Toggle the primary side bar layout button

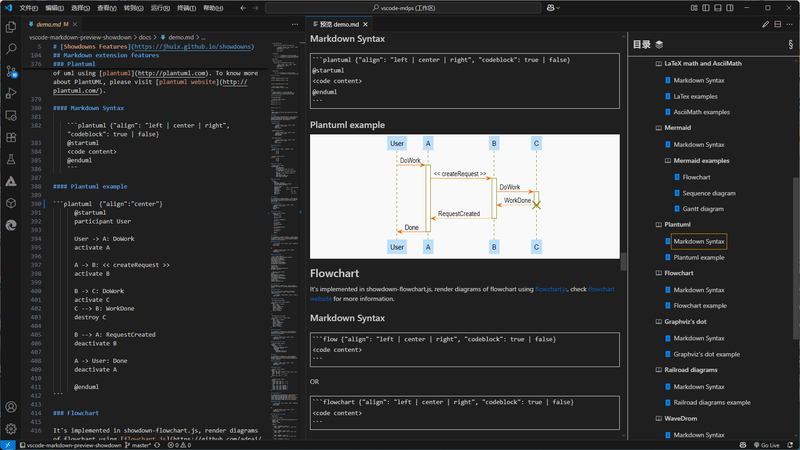706,8
